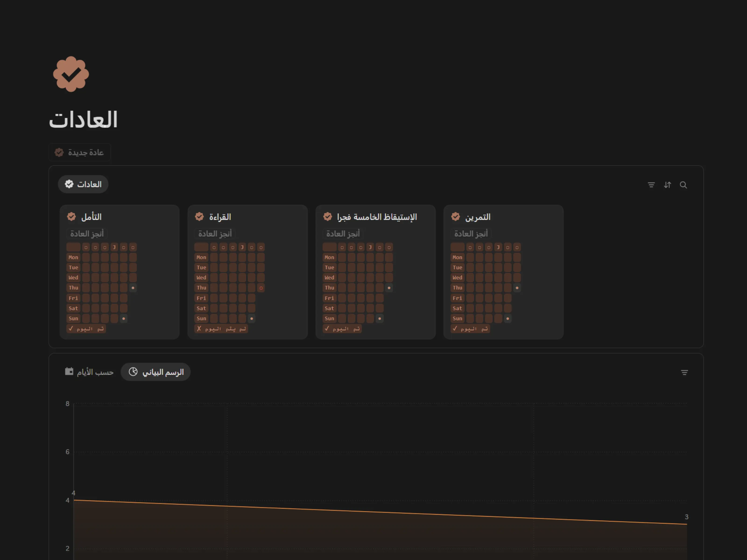Click the large page badge icon
This screenshot has width=747, height=560.
coord(71,74)
